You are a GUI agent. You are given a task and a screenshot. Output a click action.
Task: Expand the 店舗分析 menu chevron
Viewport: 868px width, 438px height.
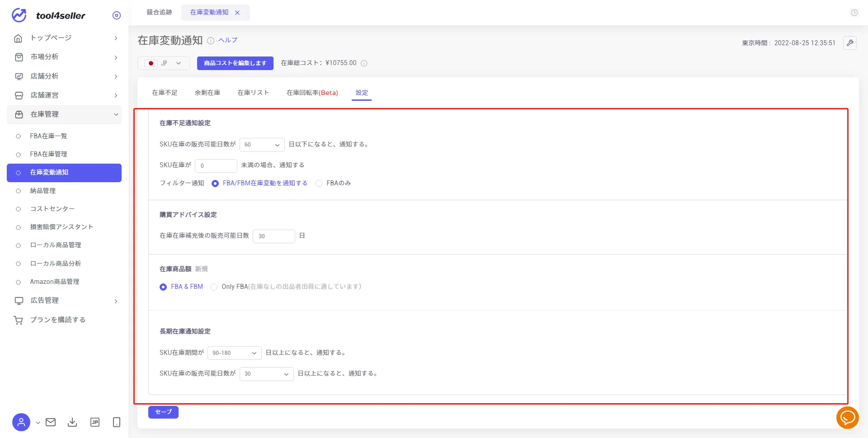(116, 76)
